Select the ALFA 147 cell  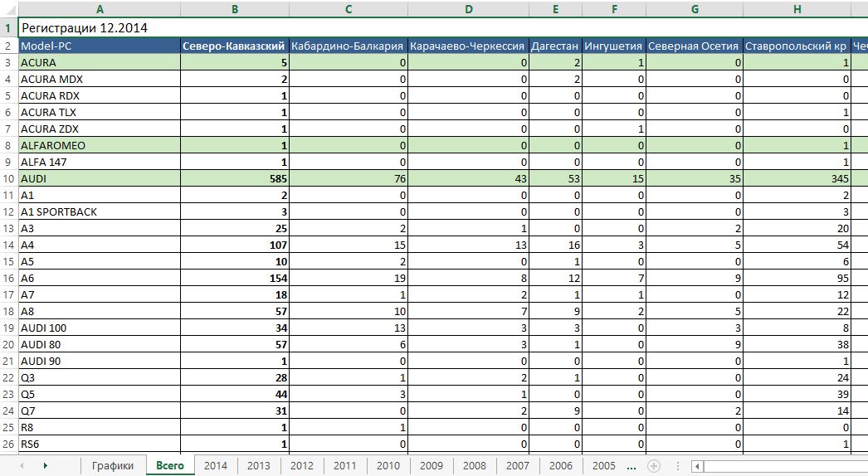pyautogui.click(x=100, y=163)
